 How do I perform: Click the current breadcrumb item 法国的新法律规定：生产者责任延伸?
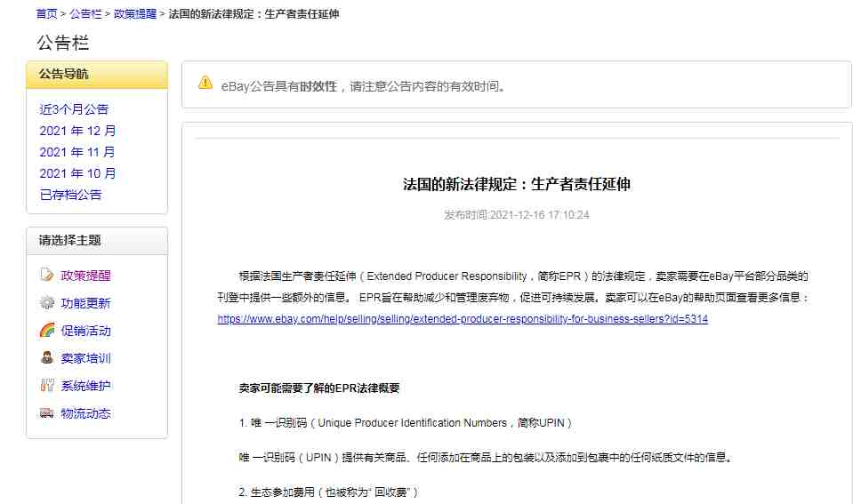253,14
